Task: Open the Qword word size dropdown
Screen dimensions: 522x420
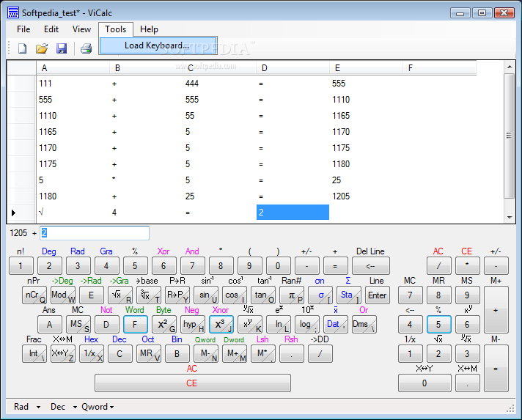Action: (98, 407)
